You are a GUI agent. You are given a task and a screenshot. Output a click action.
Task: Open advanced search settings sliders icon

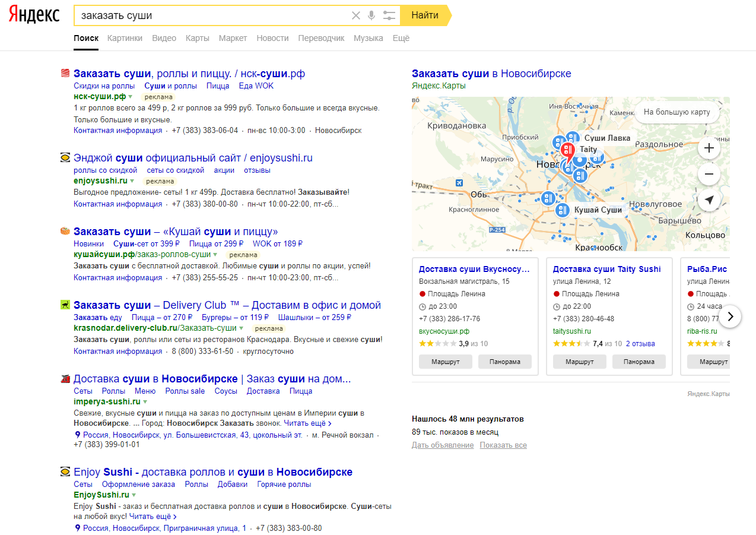pos(389,15)
